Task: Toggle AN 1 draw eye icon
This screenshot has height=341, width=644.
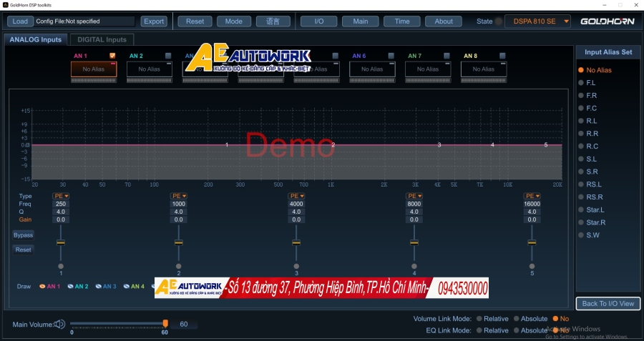Action: point(42,287)
